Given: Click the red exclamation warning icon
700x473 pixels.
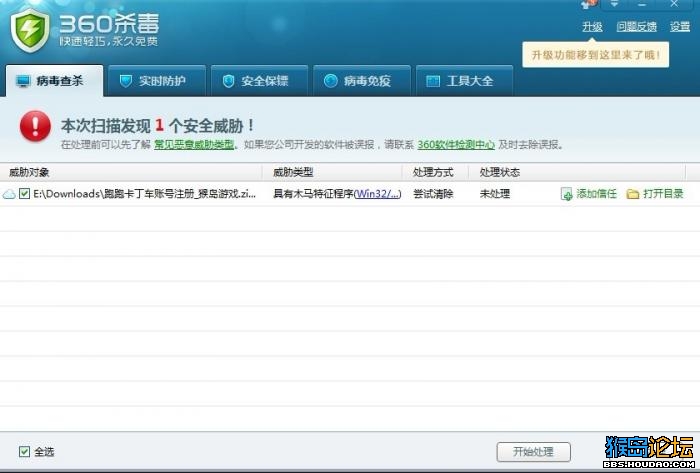Looking at the screenshot, I should coord(35,126).
